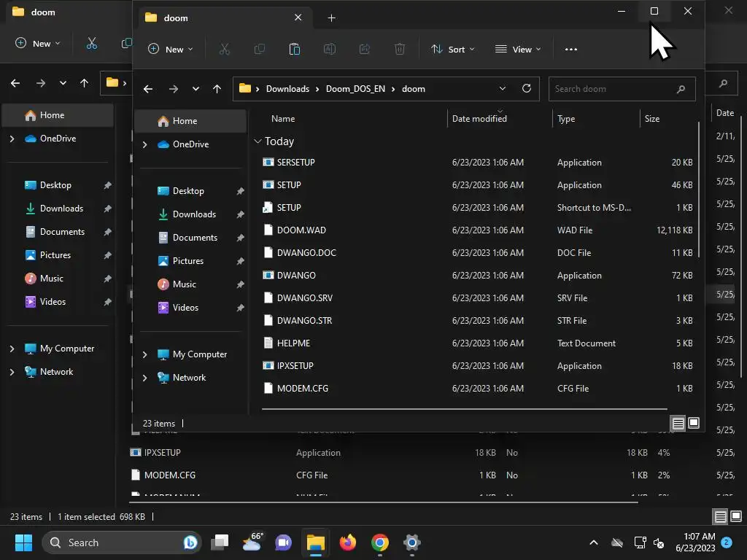Click Rename icon in front window toolbar
The width and height of the screenshot is (747, 560).
pyautogui.click(x=330, y=49)
